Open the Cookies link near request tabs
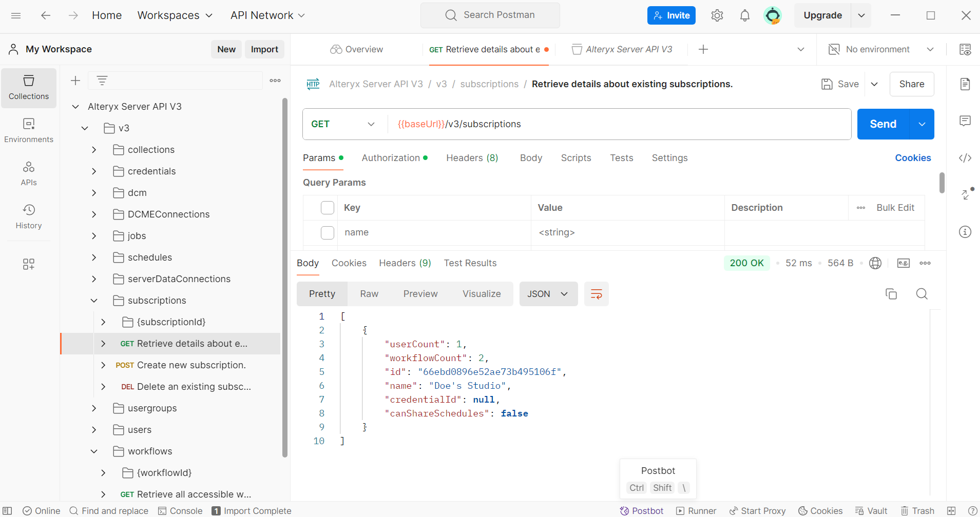The height and width of the screenshot is (517, 980). (913, 158)
